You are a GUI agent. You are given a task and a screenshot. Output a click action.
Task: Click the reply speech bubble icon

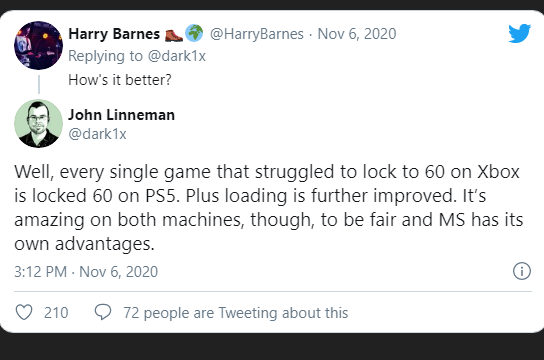[103, 312]
